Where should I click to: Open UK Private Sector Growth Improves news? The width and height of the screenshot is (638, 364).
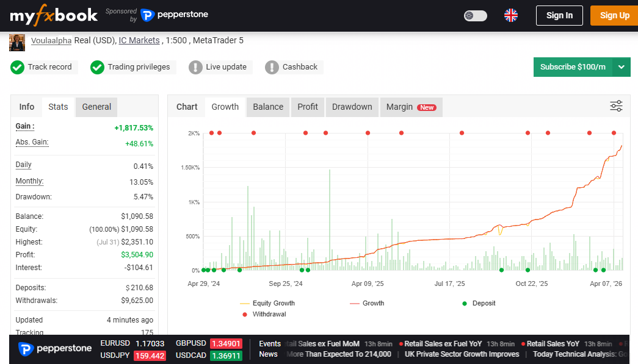462,354
